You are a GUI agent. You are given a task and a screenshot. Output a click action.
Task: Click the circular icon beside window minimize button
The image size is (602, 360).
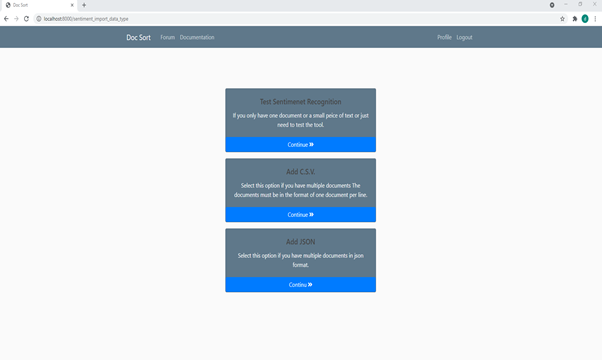click(x=552, y=5)
